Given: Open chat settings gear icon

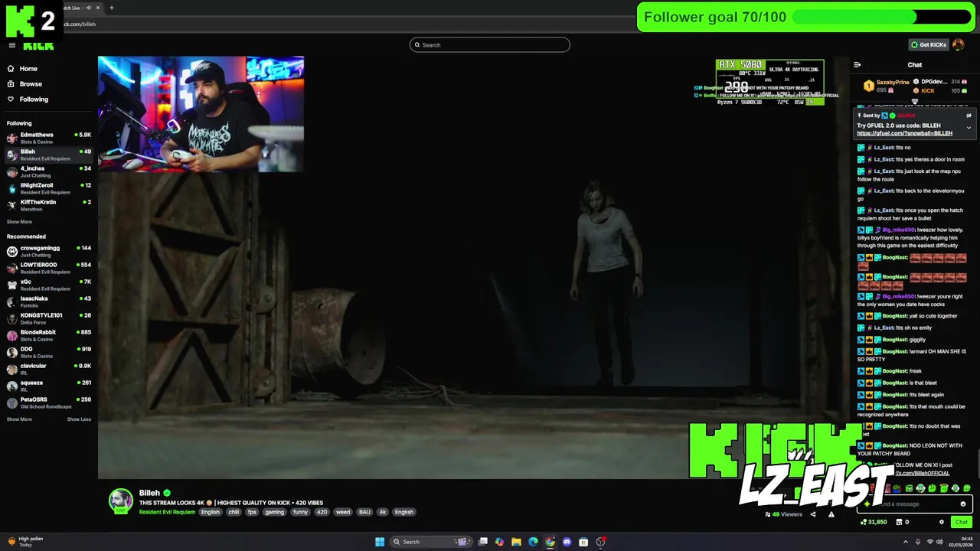Looking at the screenshot, I should click(x=942, y=522).
